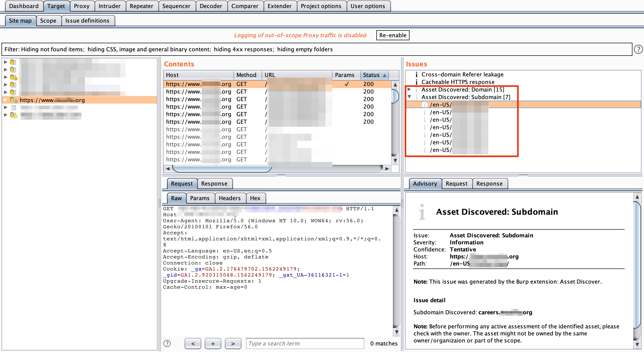This screenshot has width=644, height=352.
Task: Go to the Repeater tab
Action: tap(141, 6)
